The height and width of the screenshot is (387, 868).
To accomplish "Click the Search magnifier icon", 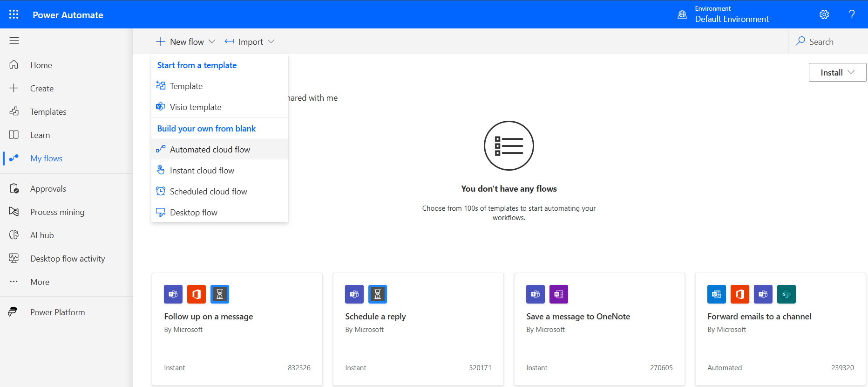I will [x=800, y=41].
